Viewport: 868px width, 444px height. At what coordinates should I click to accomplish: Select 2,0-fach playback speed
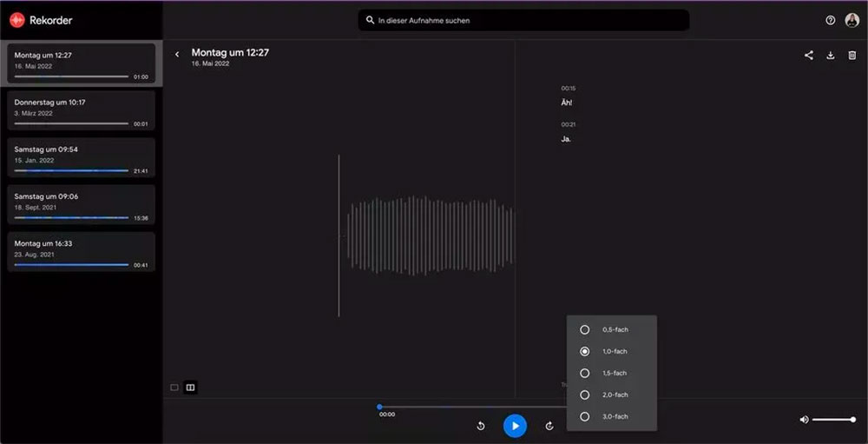click(612, 394)
